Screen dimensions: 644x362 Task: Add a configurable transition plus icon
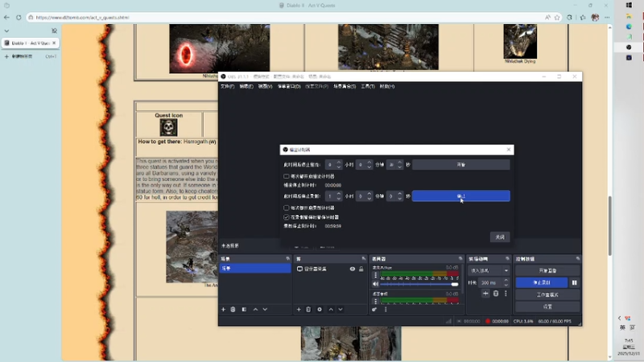[x=485, y=294]
